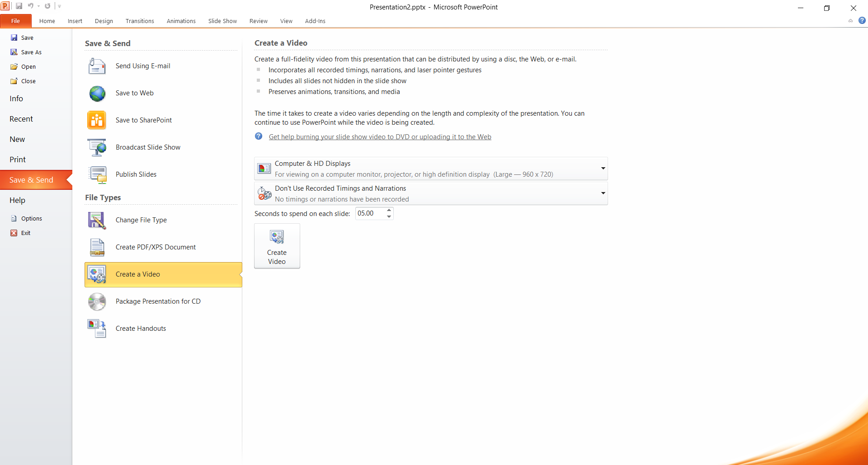The width and height of the screenshot is (868, 465).
Task: Increase seconds per slide with up arrow
Action: [389, 210]
